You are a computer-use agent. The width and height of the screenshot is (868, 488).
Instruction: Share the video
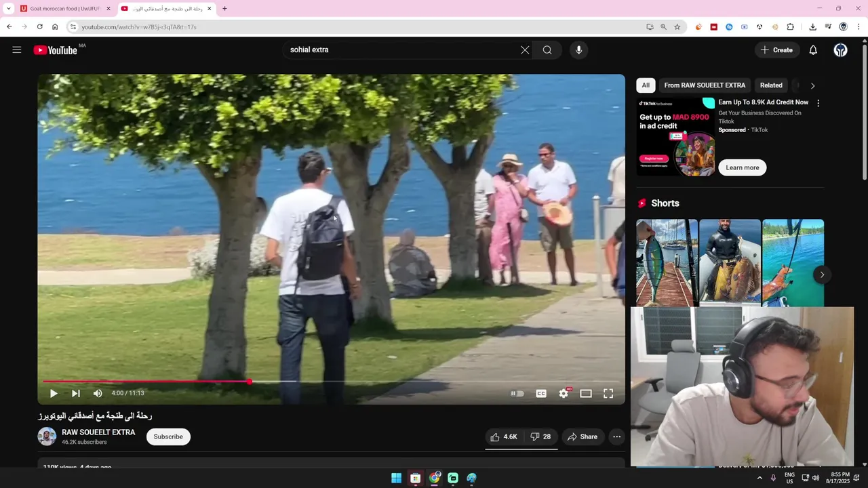(583, 436)
